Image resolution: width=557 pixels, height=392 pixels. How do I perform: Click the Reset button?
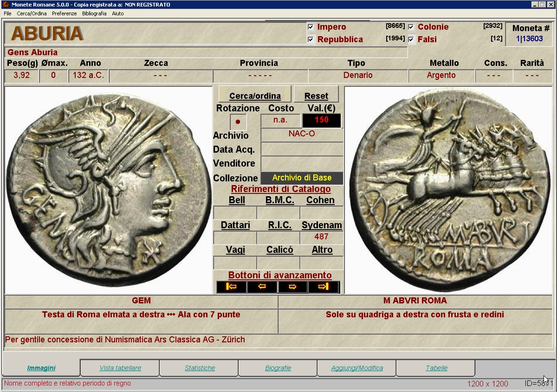tap(316, 95)
